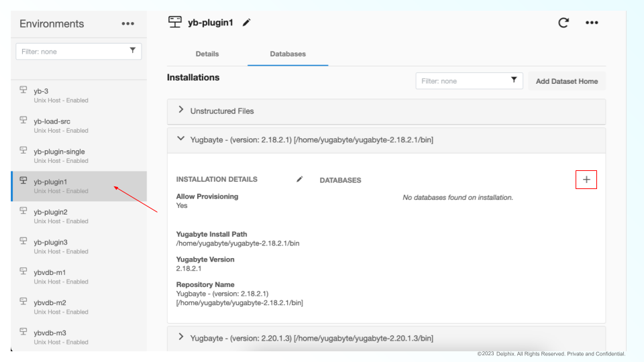
Task: Click the Add Dataset Home button
Action: pos(566,81)
